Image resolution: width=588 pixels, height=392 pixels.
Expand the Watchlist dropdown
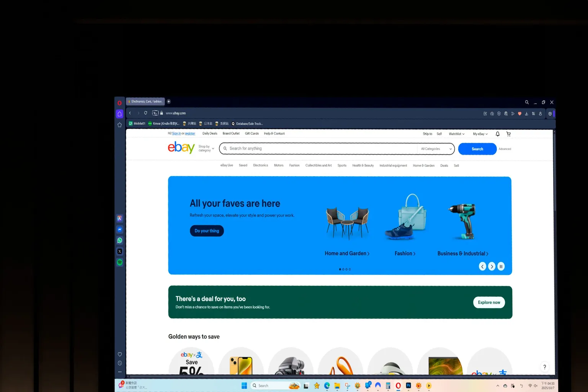pos(457,134)
